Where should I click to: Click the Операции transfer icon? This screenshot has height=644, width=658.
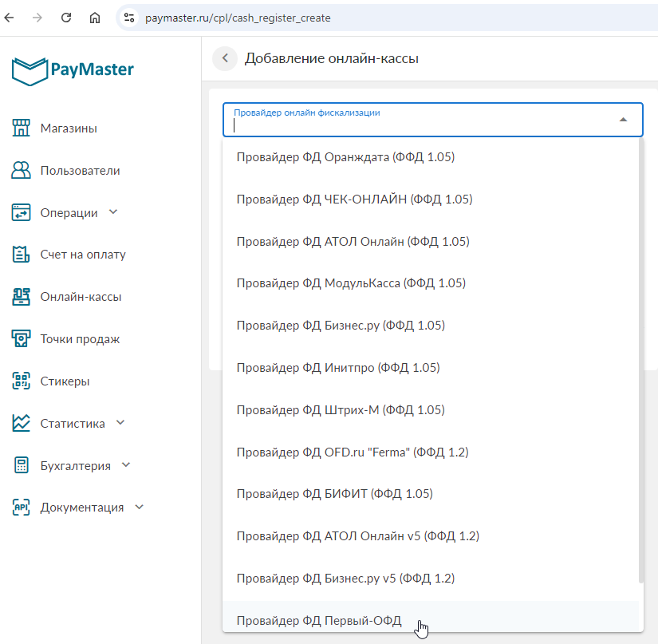click(21, 212)
